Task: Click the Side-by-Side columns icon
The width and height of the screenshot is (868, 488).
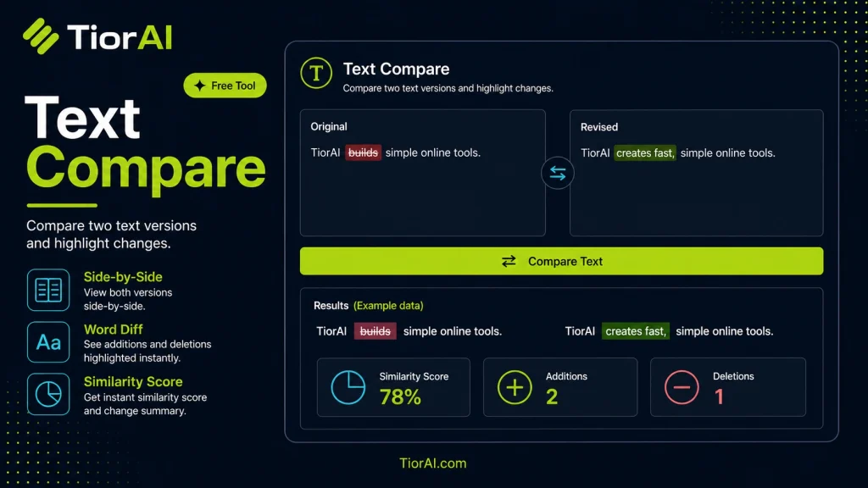Action: [48, 290]
